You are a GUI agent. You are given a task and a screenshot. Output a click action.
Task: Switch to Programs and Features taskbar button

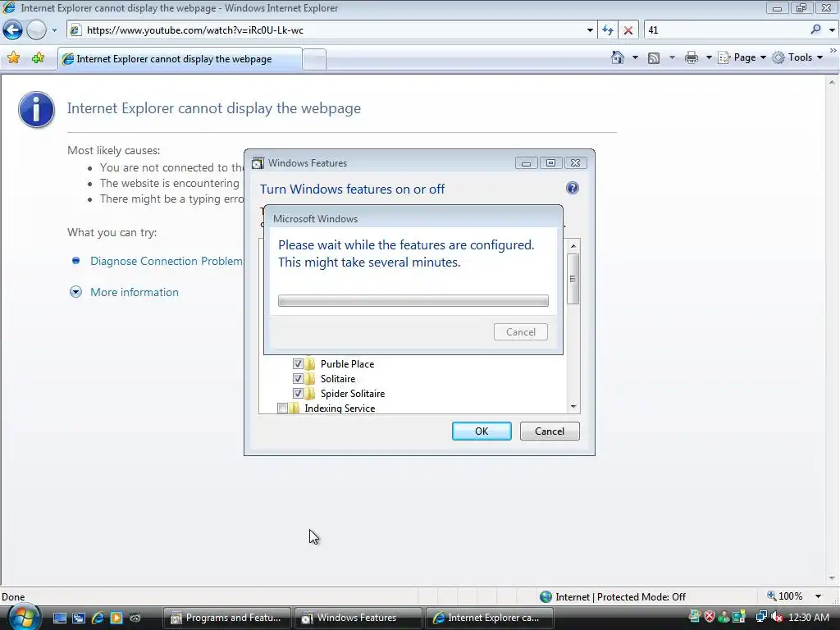pos(226,618)
